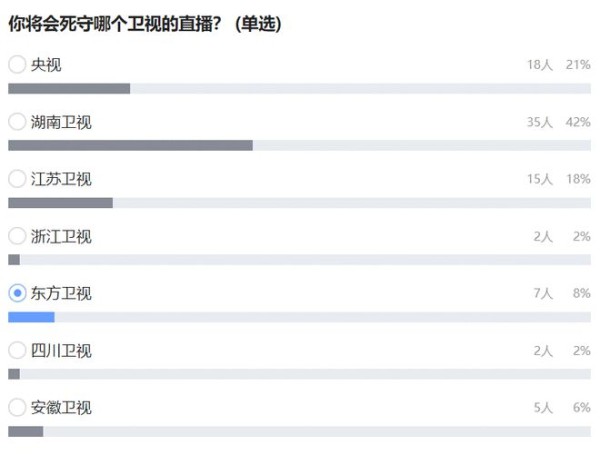The image size is (600, 455).
Task: Select the 四川卫视 radio button
Action: pos(17,350)
